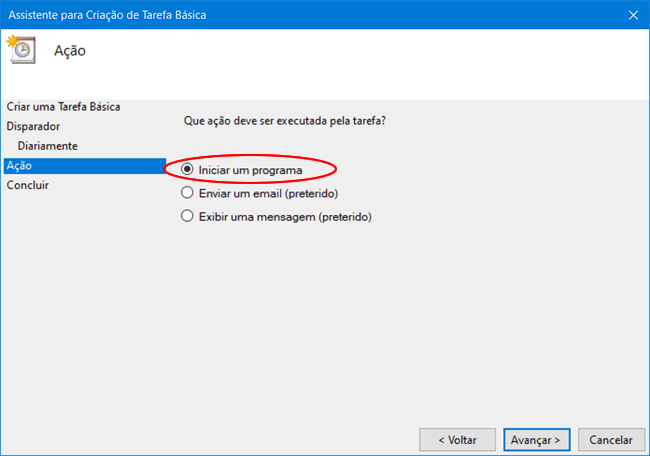Click the 'Enviar um email (preterido)' label text
The height and width of the screenshot is (456, 650).
[269, 192]
